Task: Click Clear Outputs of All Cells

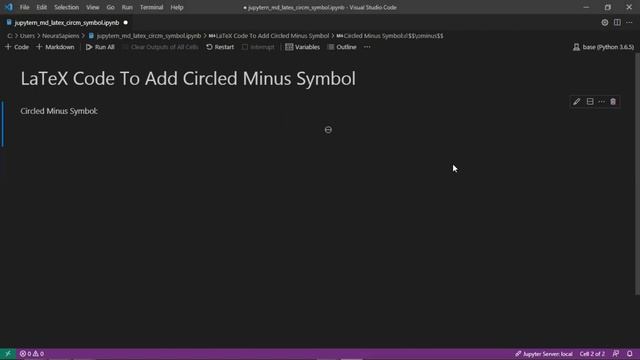Action: coord(160,47)
